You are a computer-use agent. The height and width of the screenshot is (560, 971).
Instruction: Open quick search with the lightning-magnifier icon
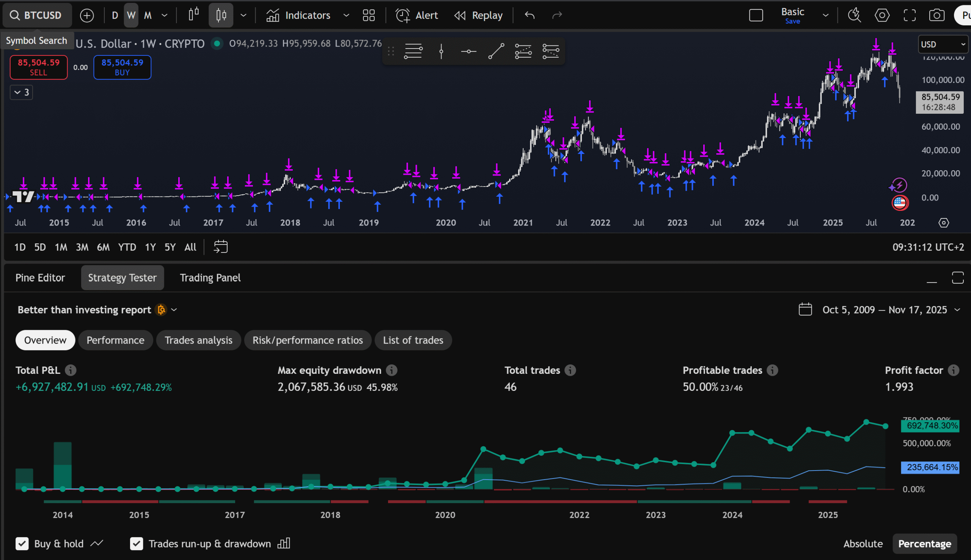pyautogui.click(x=854, y=15)
